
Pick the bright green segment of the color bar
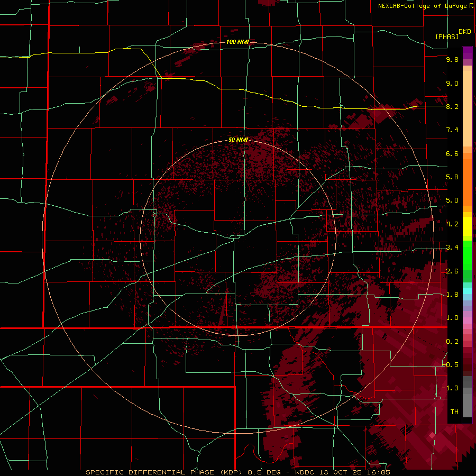467,255
